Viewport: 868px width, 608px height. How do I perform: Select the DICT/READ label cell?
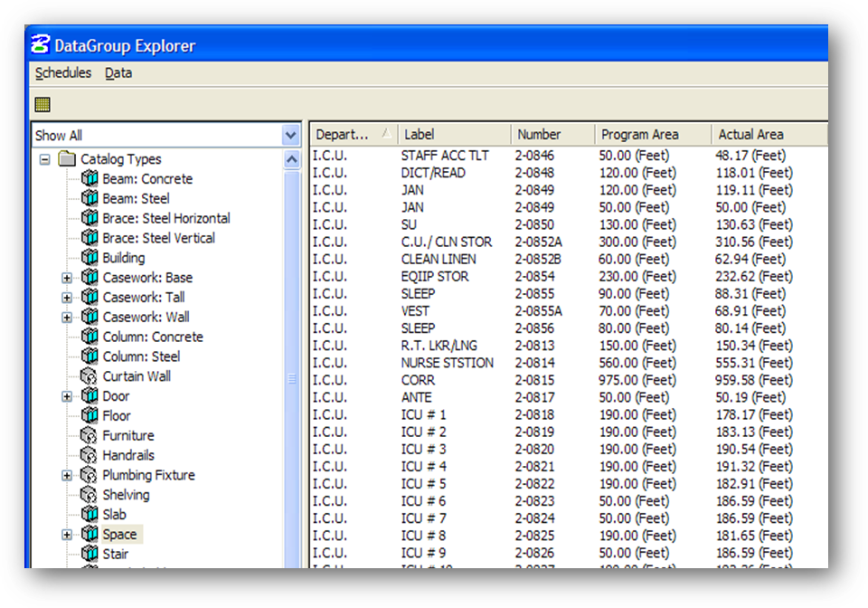pyautogui.click(x=433, y=173)
